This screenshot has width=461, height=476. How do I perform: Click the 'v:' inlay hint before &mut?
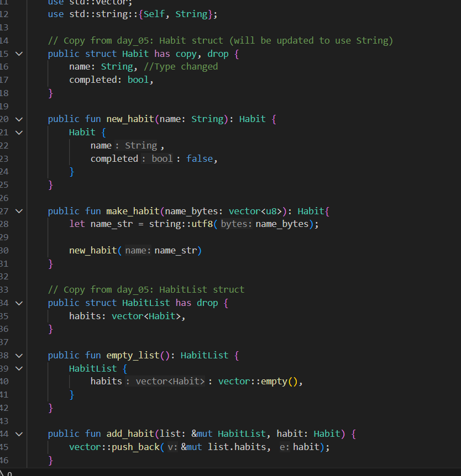click(172, 447)
